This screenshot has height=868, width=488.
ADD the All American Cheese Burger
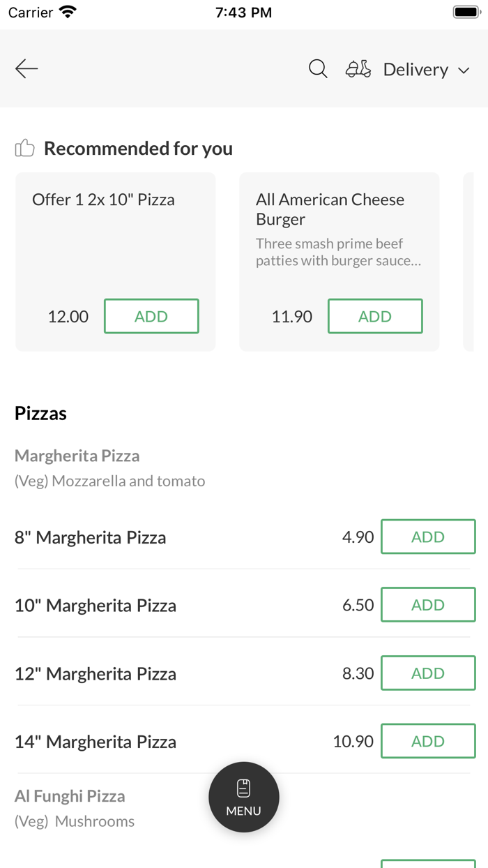point(375,315)
